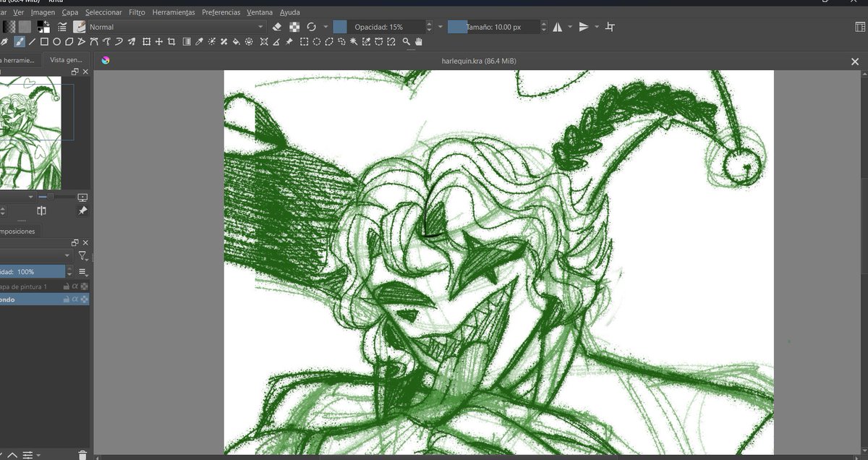This screenshot has width=868, height=460.
Task: Open the layers filter dropdown
Action: point(82,255)
